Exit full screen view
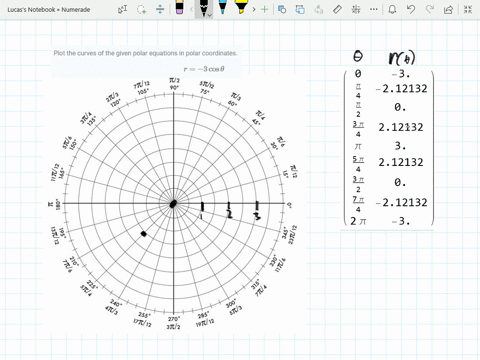 click(468, 9)
